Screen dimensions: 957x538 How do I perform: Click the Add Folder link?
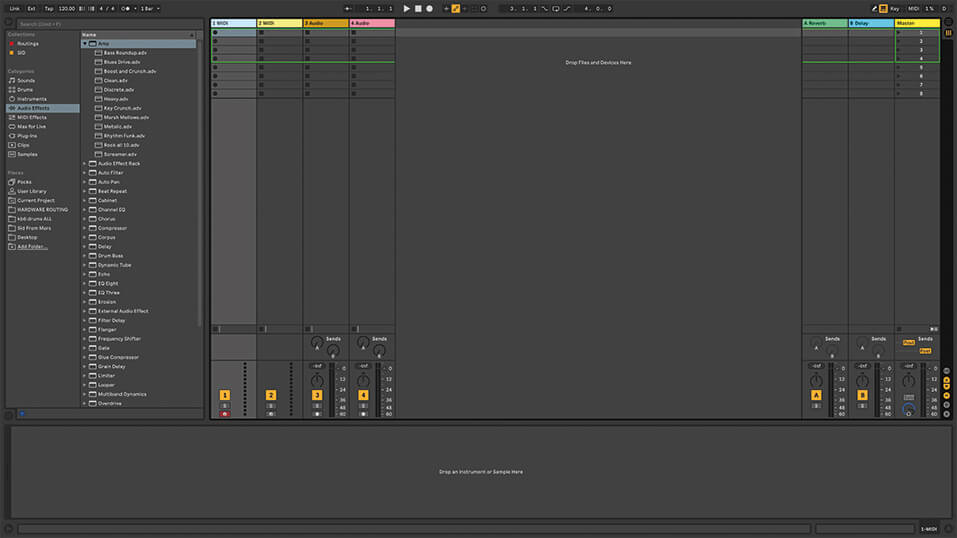click(x=32, y=246)
